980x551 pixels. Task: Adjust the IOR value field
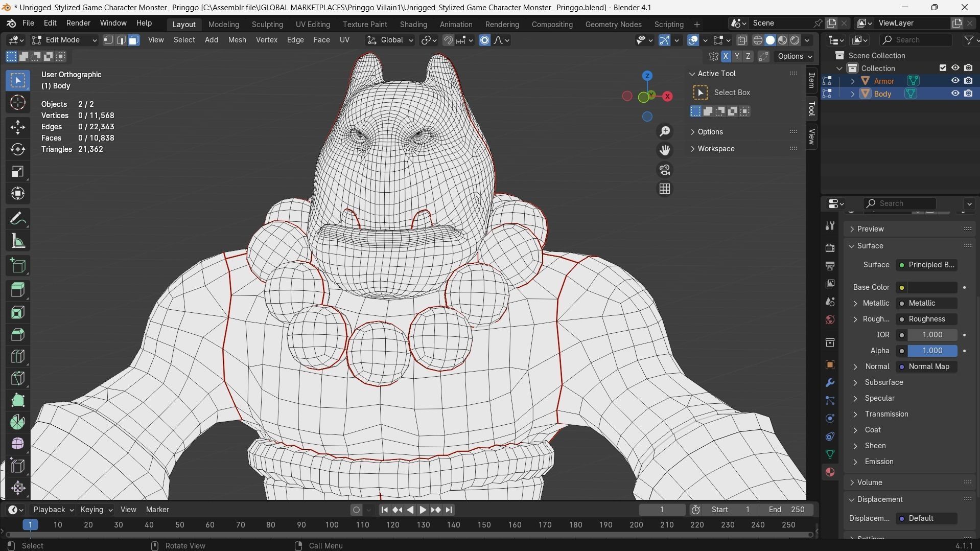(x=932, y=335)
